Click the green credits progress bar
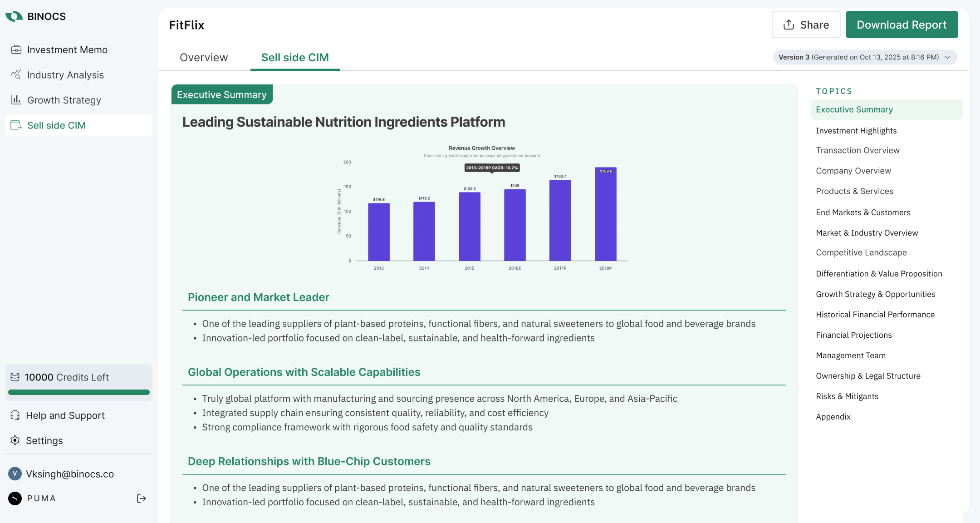This screenshot has width=980, height=523. [79, 392]
